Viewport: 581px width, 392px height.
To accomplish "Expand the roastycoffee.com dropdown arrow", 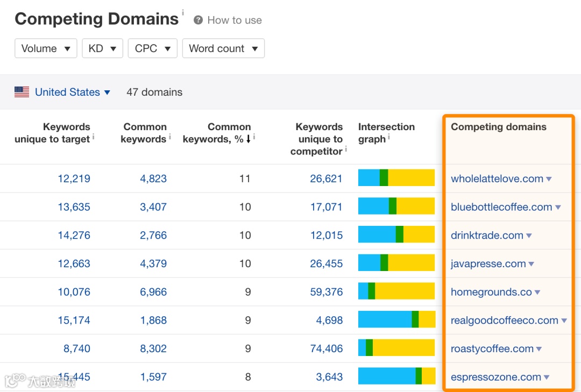I will [x=539, y=349].
